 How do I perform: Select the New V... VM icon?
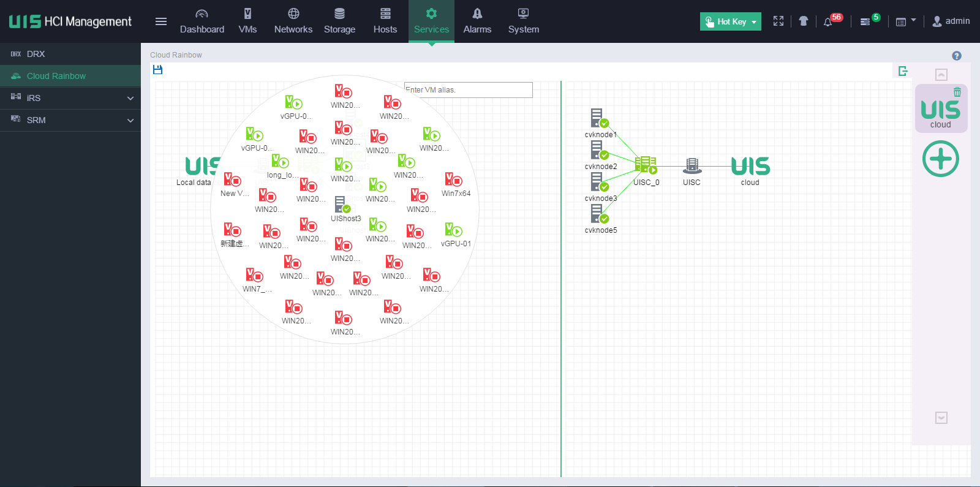pyautogui.click(x=232, y=179)
